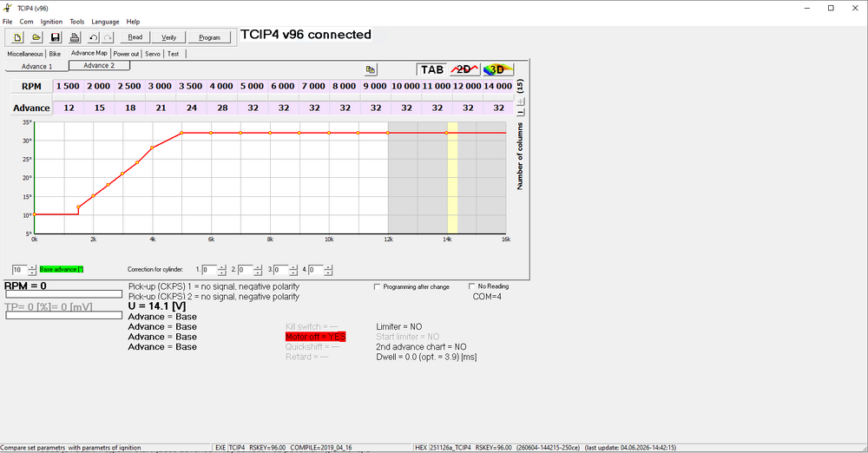The image size is (868, 453).
Task: Click cylinder 3 correction field
Action: 280,270
